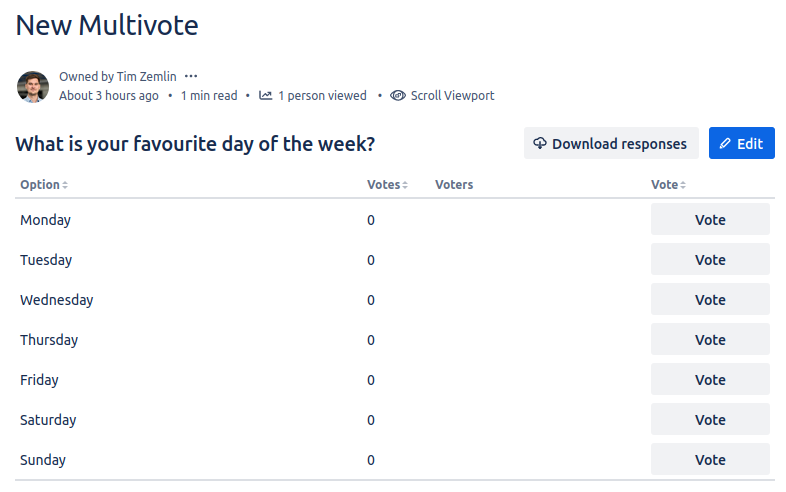The width and height of the screenshot is (786, 492).
Task: Cast a vote for Wednesday
Action: coord(710,300)
